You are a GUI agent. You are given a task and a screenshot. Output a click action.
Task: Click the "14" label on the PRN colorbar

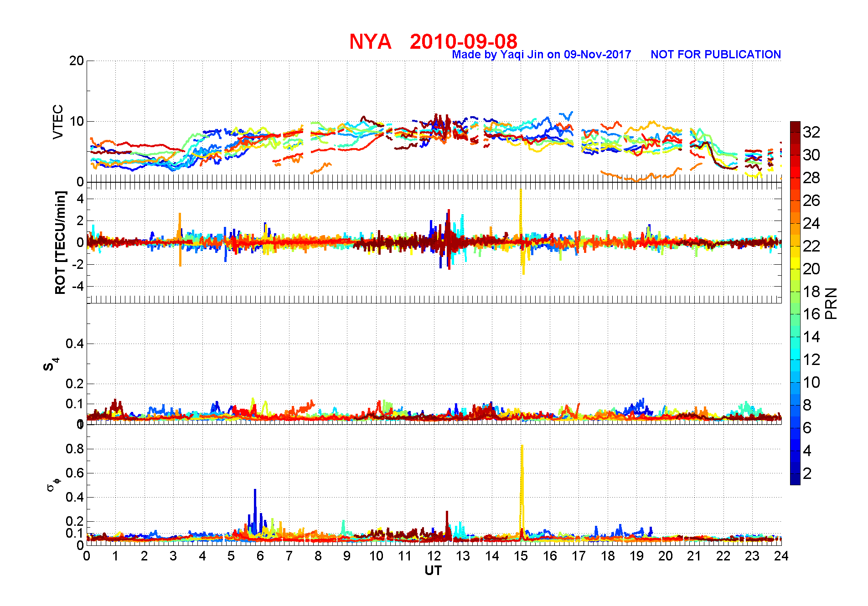[x=811, y=337]
